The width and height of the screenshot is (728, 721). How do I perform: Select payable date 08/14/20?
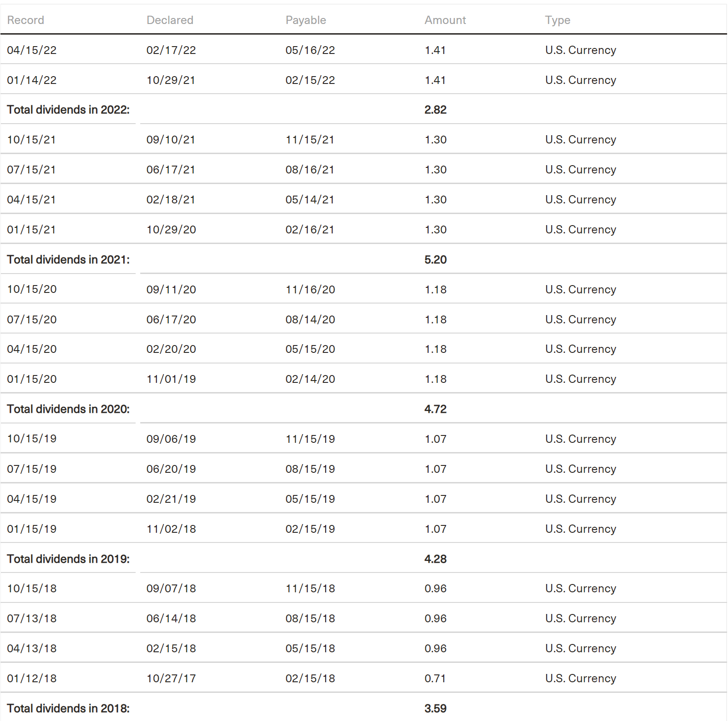(310, 320)
